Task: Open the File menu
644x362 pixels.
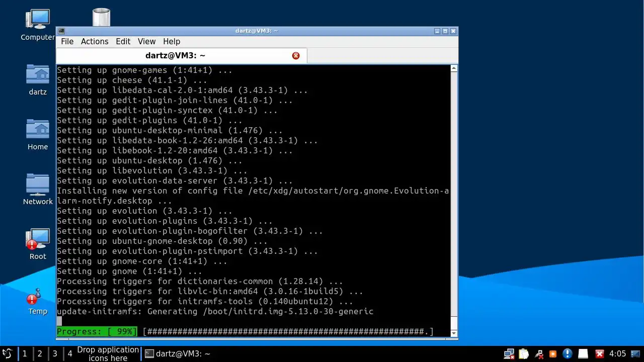Action: pyautogui.click(x=67, y=41)
